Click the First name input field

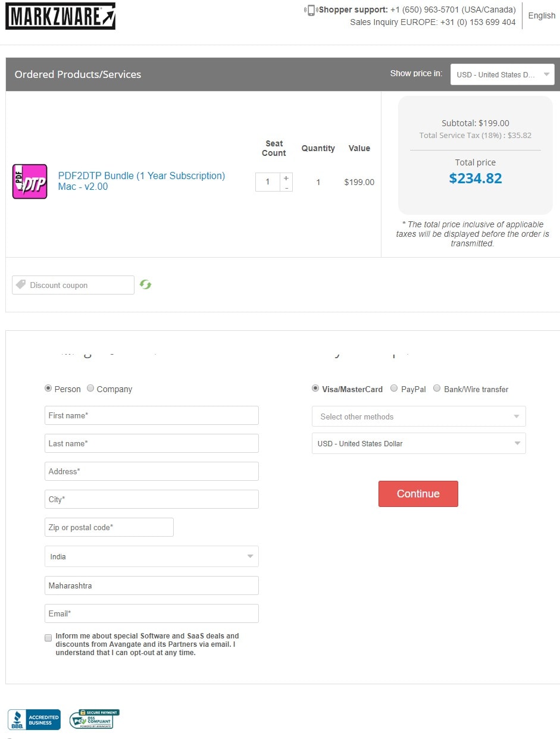pos(152,415)
